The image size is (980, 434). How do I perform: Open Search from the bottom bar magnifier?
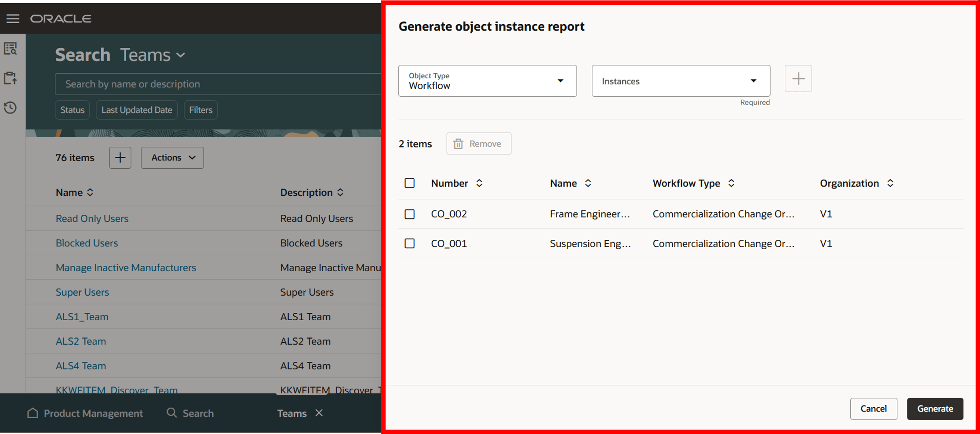(x=189, y=413)
